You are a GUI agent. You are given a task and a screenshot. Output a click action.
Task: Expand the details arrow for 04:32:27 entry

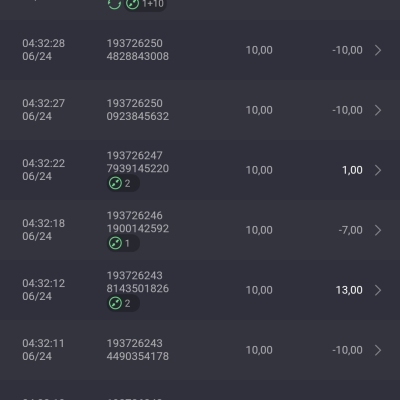pos(378,110)
